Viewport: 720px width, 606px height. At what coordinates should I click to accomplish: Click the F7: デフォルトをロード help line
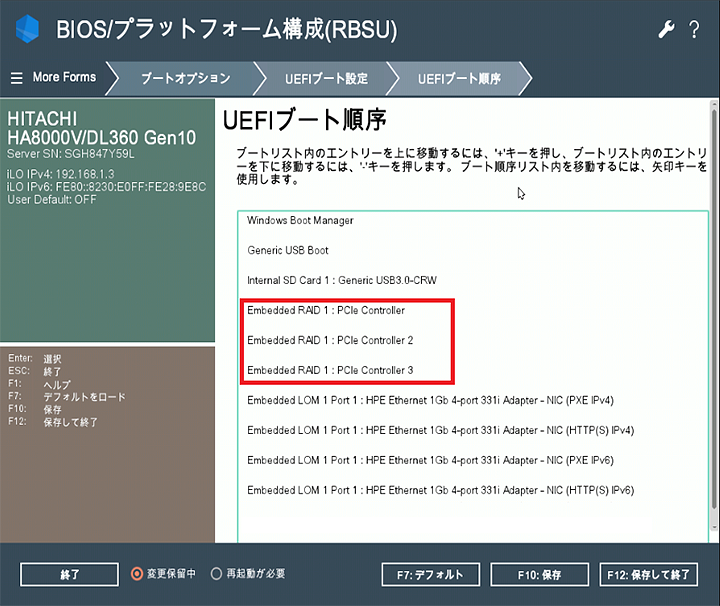point(67,397)
